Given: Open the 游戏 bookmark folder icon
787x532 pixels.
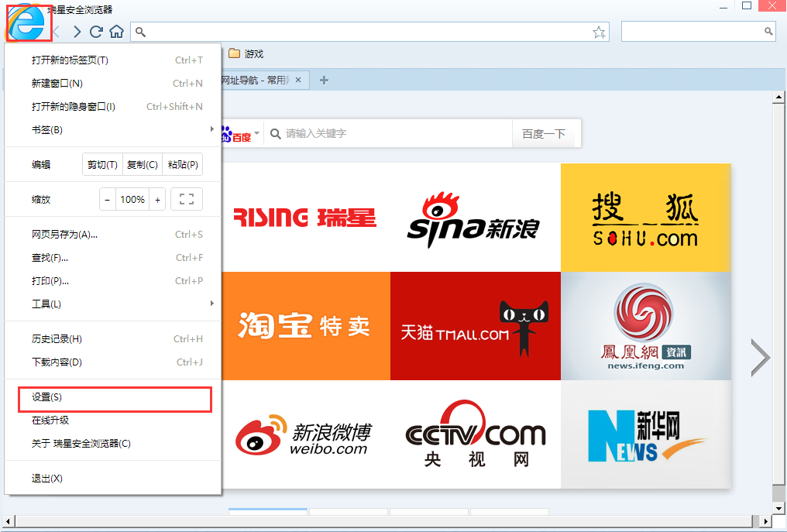Looking at the screenshot, I should (x=235, y=54).
